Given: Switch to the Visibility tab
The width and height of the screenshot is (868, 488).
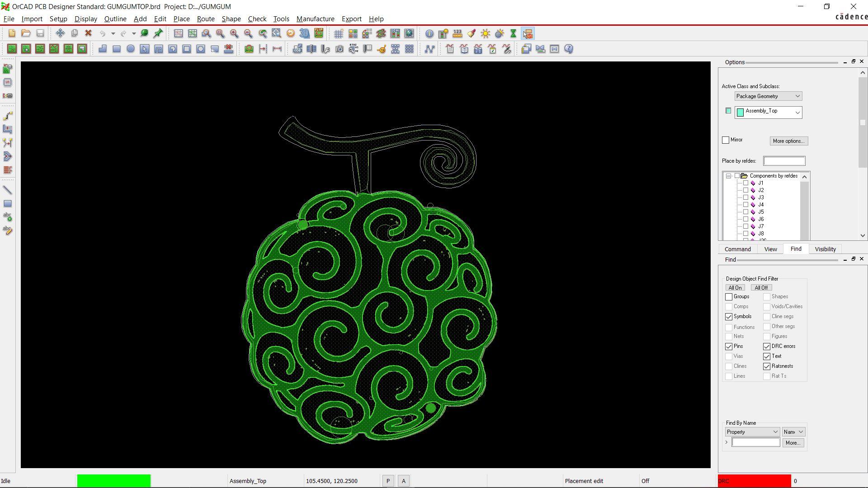Looking at the screenshot, I should (x=825, y=249).
